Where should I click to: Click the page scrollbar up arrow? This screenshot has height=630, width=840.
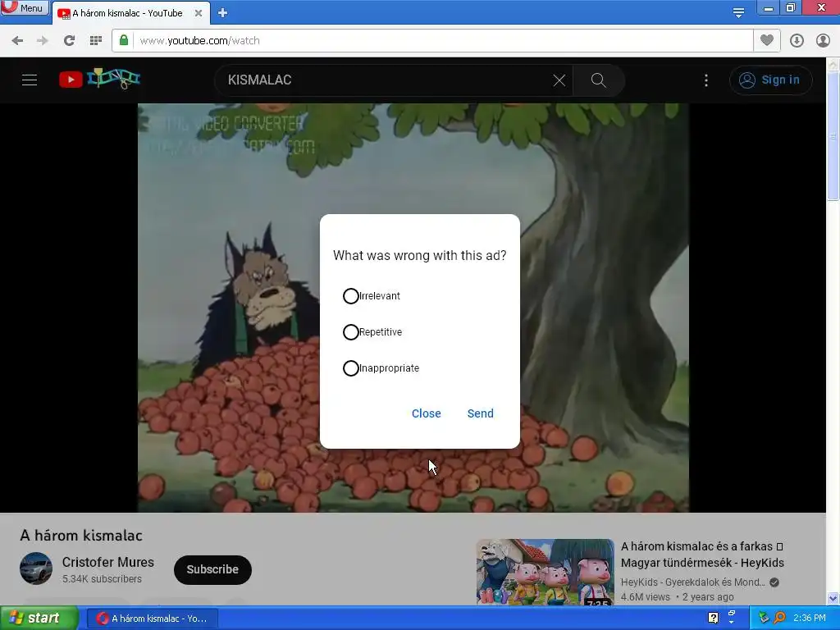(x=833, y=64)
